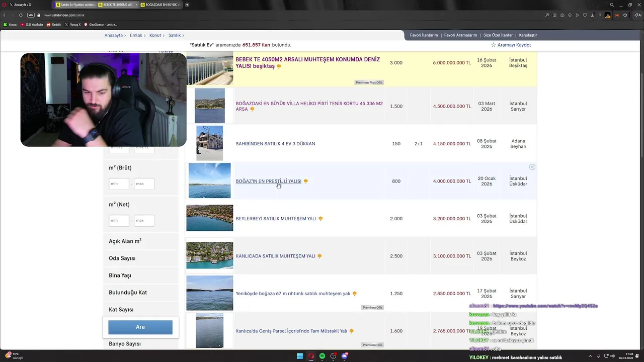The width and height of the screenshot is (644, 362).
Task: Click the Karşılaştır menu item
Action: [x=528, y=35]
